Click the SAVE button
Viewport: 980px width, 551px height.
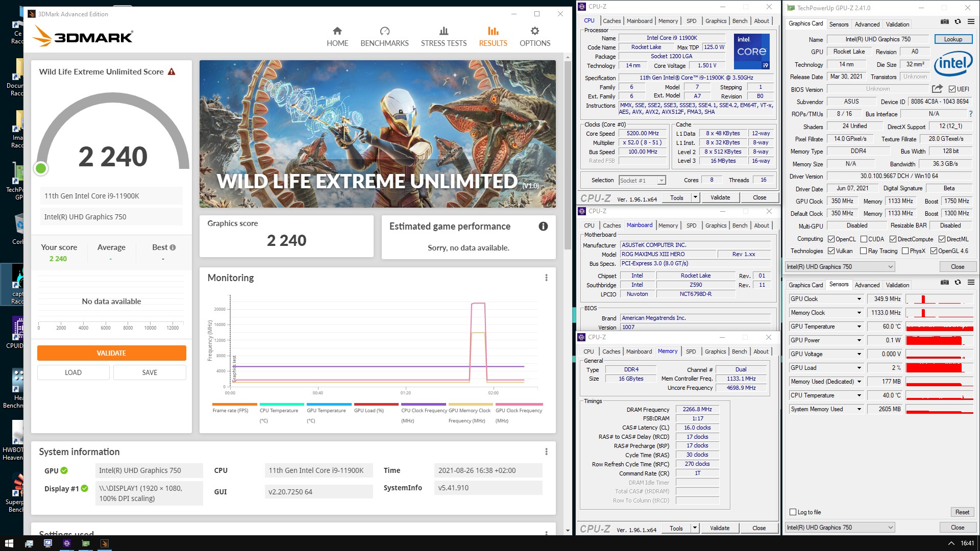pos(150,372)
